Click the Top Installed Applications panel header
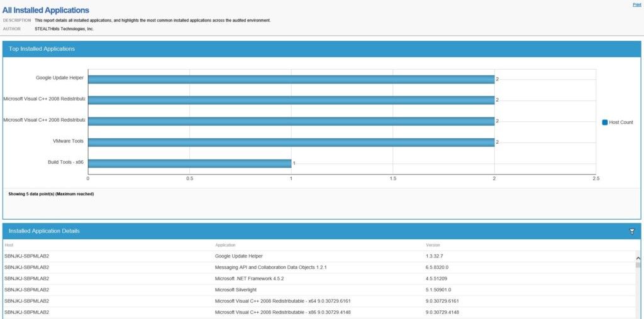644x319 pixels. tap(321, 49)
